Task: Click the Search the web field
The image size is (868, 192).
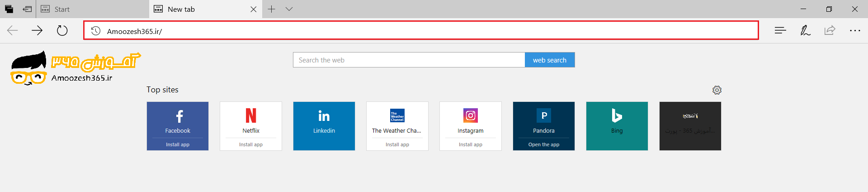Action: tap(409, 60)
